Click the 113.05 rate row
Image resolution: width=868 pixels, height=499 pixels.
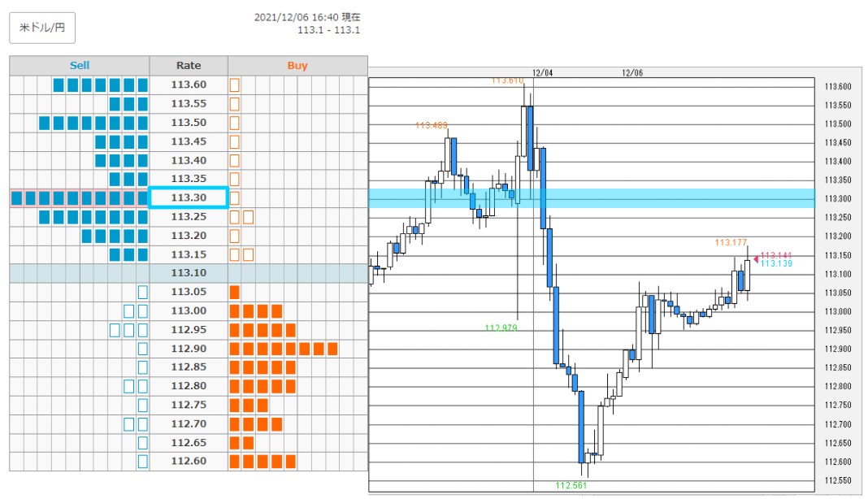(189, 292)
